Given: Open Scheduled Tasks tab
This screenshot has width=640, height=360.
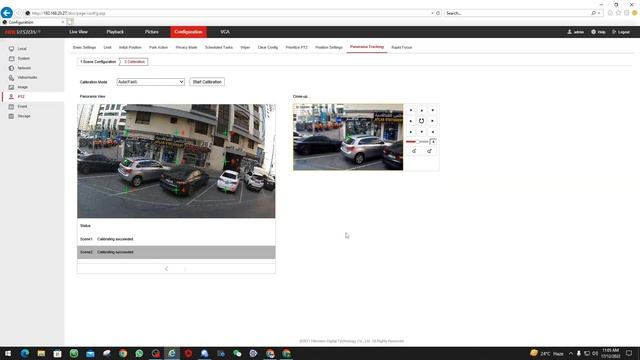Looking at the screenshot, I should click(219, 47).
